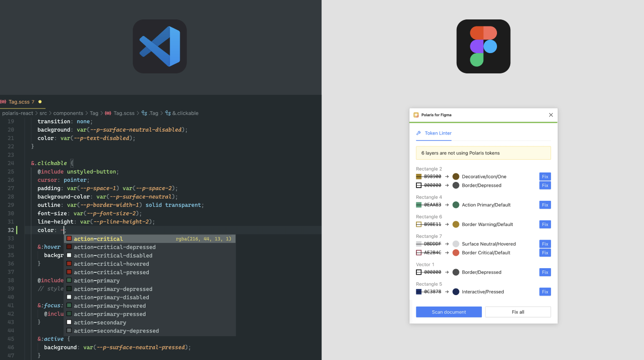The image size is (644, 360).
Task: Open the components folder in breadcrumb path
Action: [x=68, y=113]
